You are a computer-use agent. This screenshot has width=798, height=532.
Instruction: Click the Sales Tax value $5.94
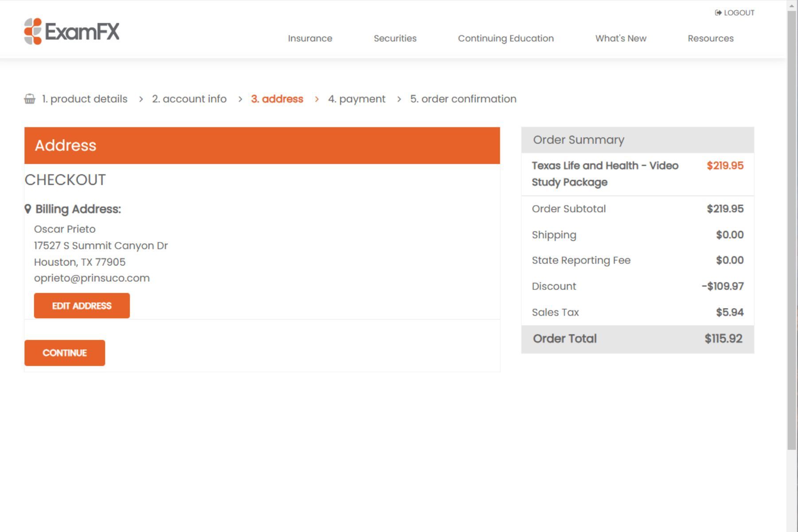coord(730,313)
